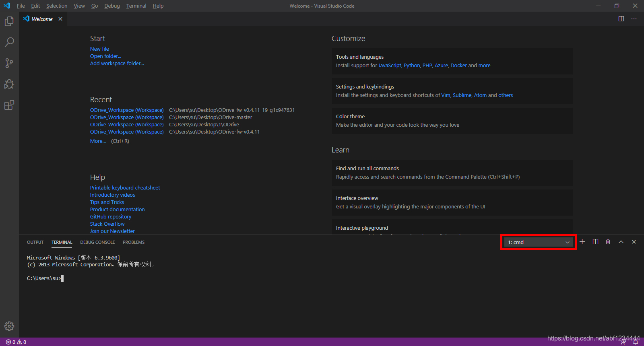Switch to the OUTPUT panel tab

pyautogui.click(x=35, y=242)
